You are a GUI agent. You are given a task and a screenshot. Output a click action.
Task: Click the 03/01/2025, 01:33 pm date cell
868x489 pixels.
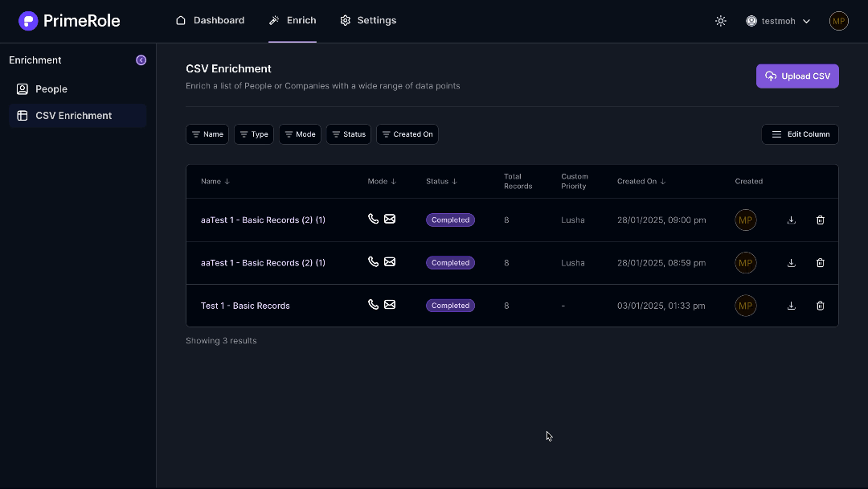[661, 306]
